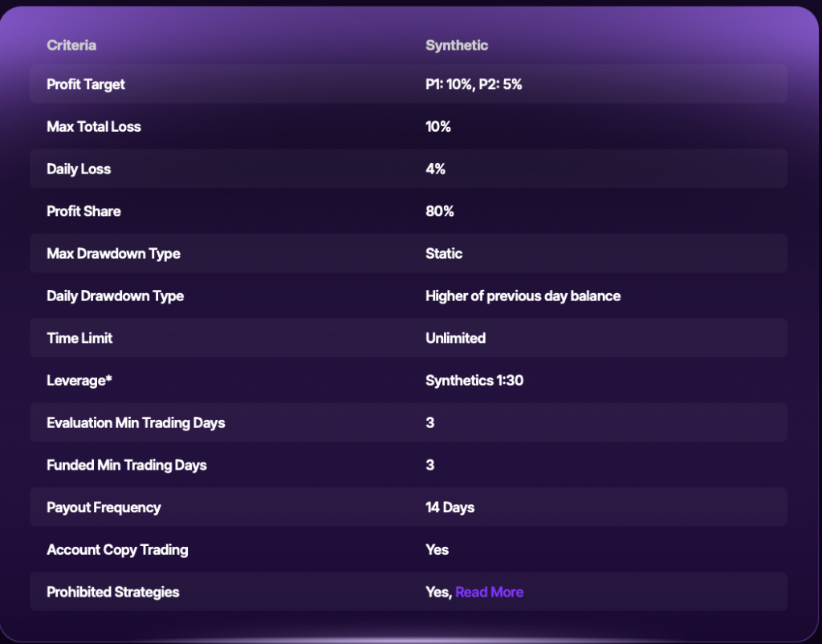Select the Profit Share row label
Viewport: 822px width, 644px height.
tap(83, 211)
